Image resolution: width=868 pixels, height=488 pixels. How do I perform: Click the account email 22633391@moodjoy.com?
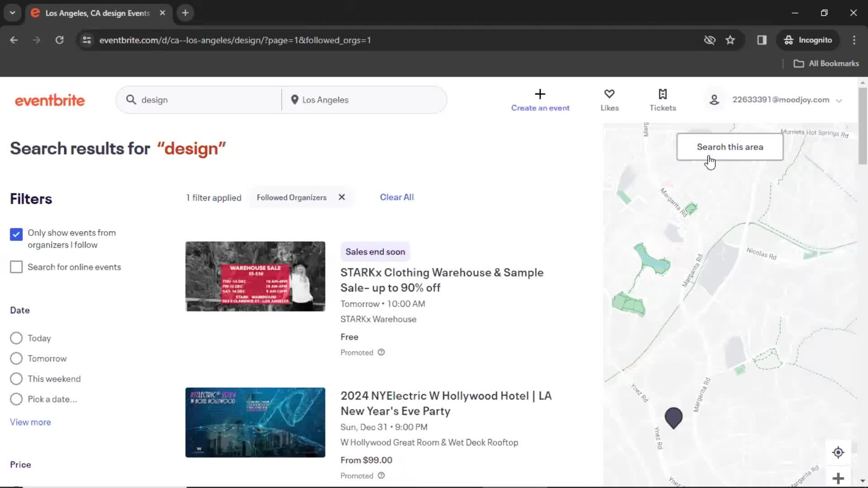click(x=781, y=100)
